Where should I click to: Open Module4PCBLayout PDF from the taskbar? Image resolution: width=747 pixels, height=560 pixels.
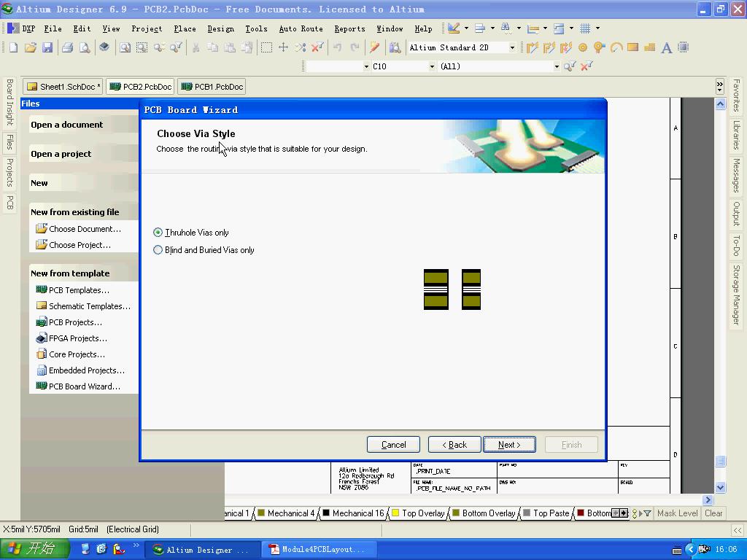(x=318, y=550)
